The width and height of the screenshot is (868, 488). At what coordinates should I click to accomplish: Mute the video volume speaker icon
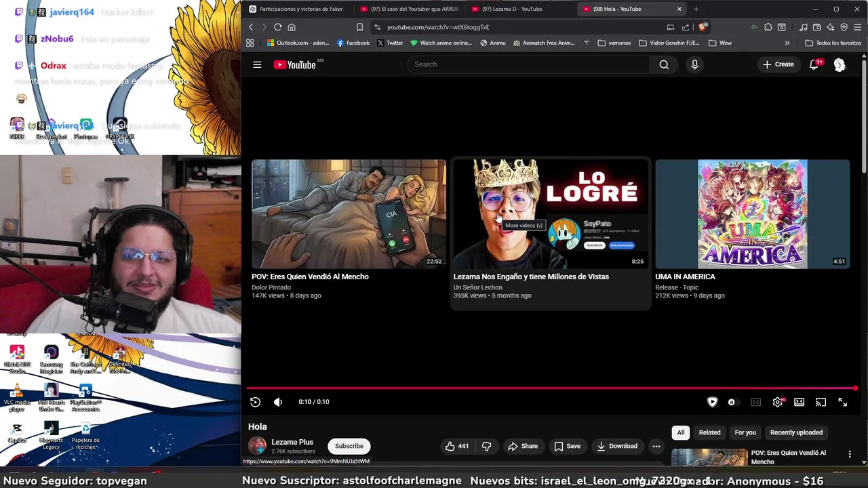[278, 402]
